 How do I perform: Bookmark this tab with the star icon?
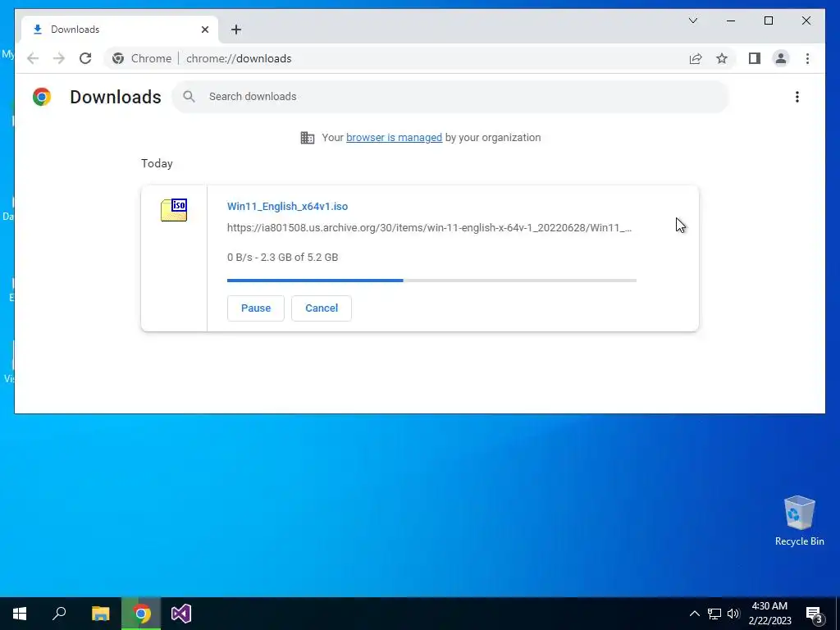coord(722,58)
